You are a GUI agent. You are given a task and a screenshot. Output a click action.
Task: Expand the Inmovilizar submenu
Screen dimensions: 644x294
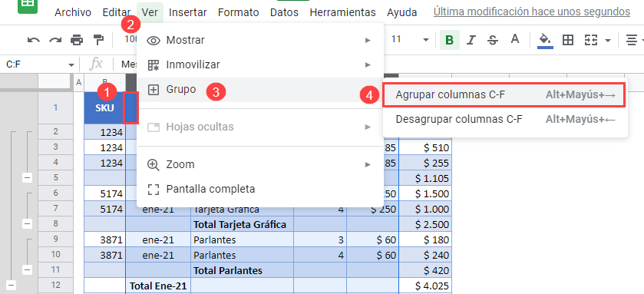coord(260,65)
